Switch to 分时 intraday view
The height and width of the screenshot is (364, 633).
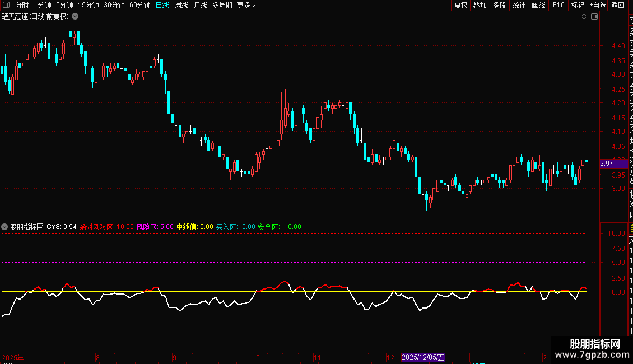[x=22, y=5]
